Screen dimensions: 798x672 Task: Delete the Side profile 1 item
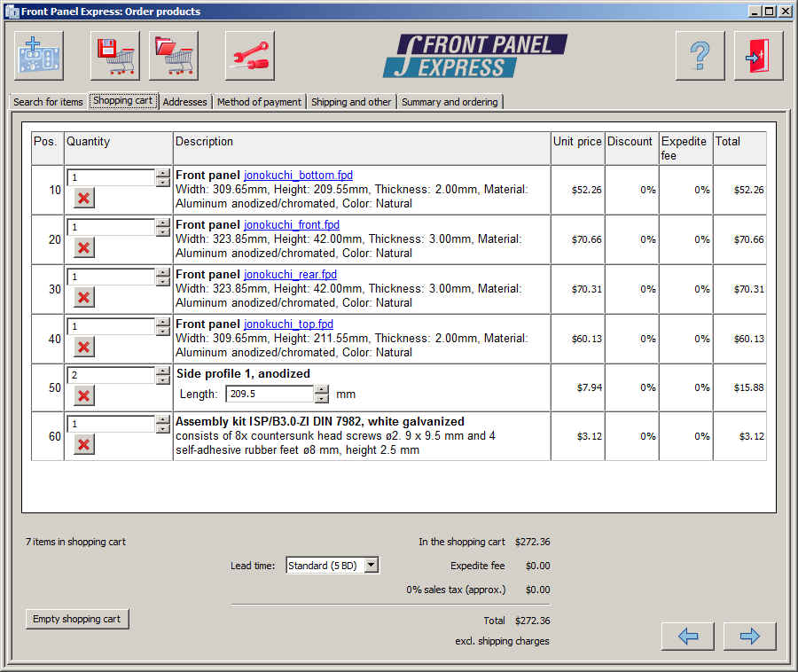pos(83,395)
